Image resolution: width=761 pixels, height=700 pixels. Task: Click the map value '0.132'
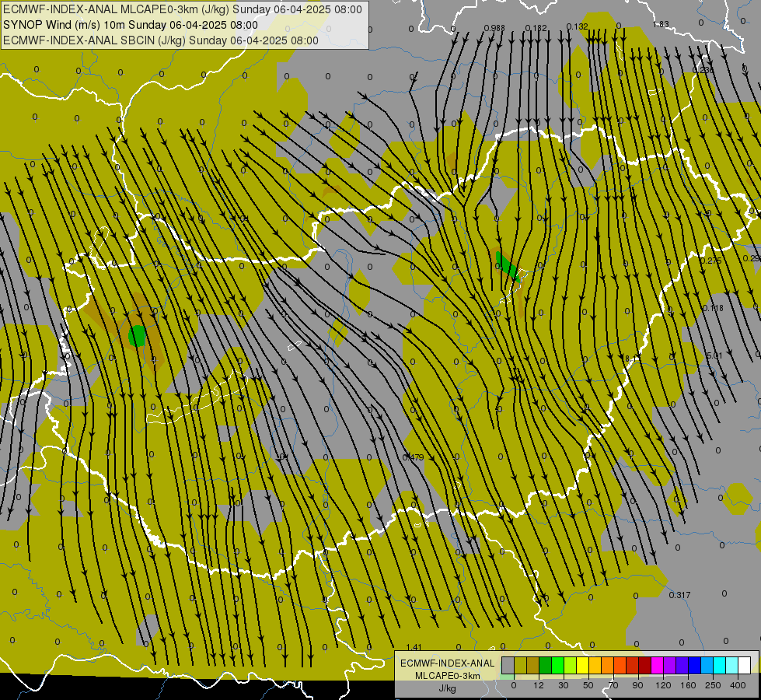(577, 26)
